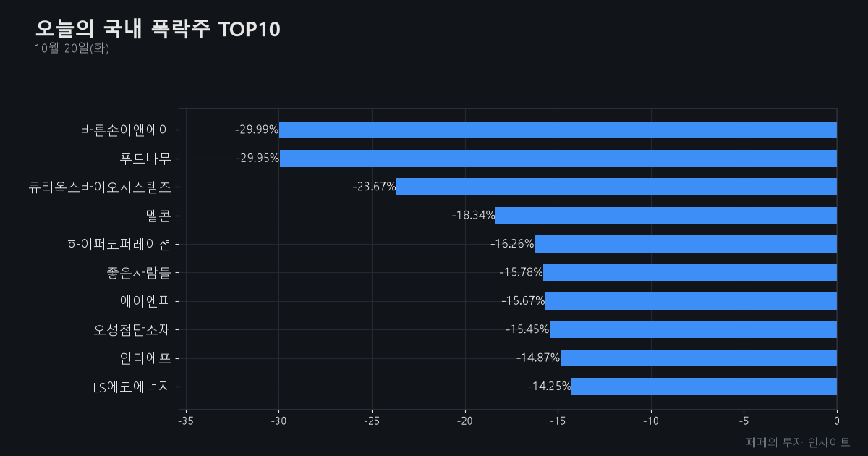Click the date subtitle 10월 20일(화)

tap(72, 48)
